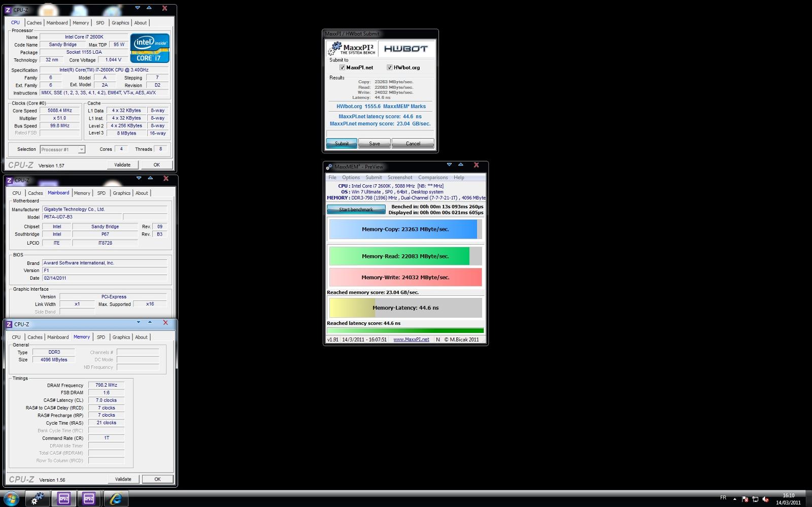Close the MaxxMEM PreView window
Screen dimensions: 812x507
point(476,164)
